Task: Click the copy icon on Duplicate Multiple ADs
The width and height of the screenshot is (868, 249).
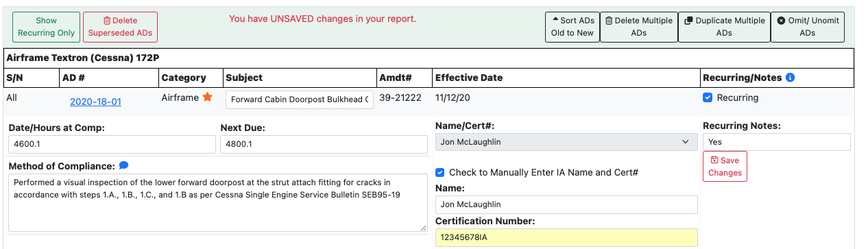Action: pos(688,21)
